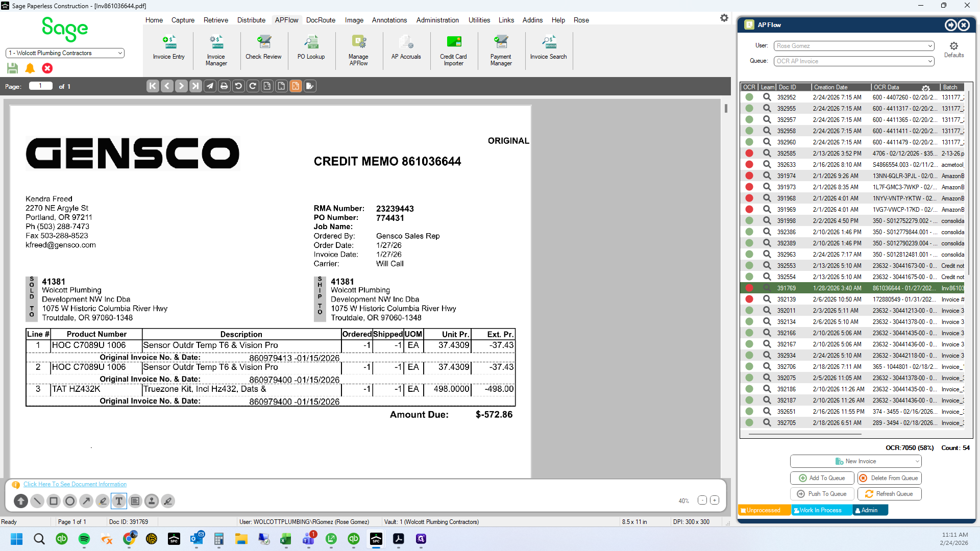Image resolution: width=980 pixels, height=551 pixels.
Task: Click the page number input field
Action: click(x=40, y=86)
